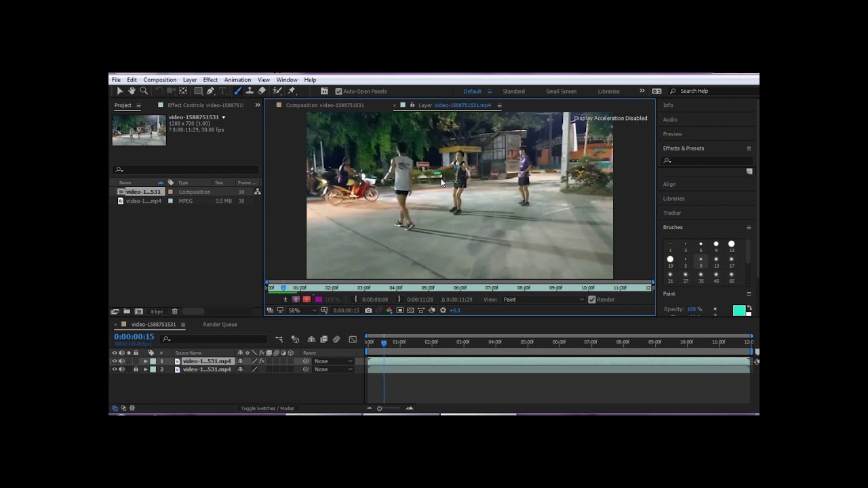Hide layer 2 video using eye icon
The width and height of the screenshot is (868, 488).
114,369
